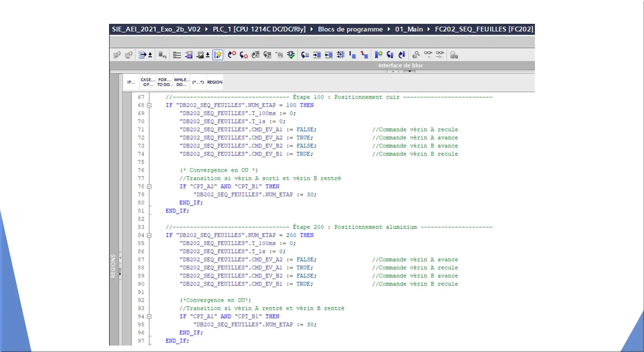Insert a FOR... TO DO.. template

click(164, 82)
